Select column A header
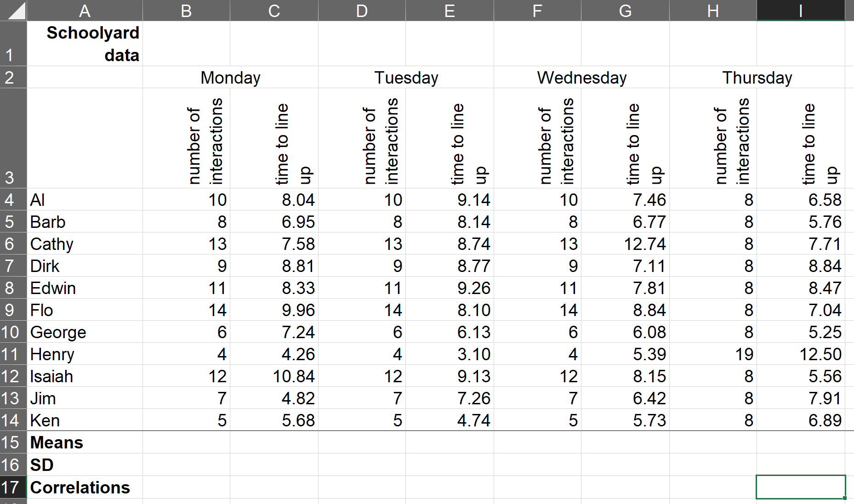This screenshot has height=504, width=854. (85, 11)
